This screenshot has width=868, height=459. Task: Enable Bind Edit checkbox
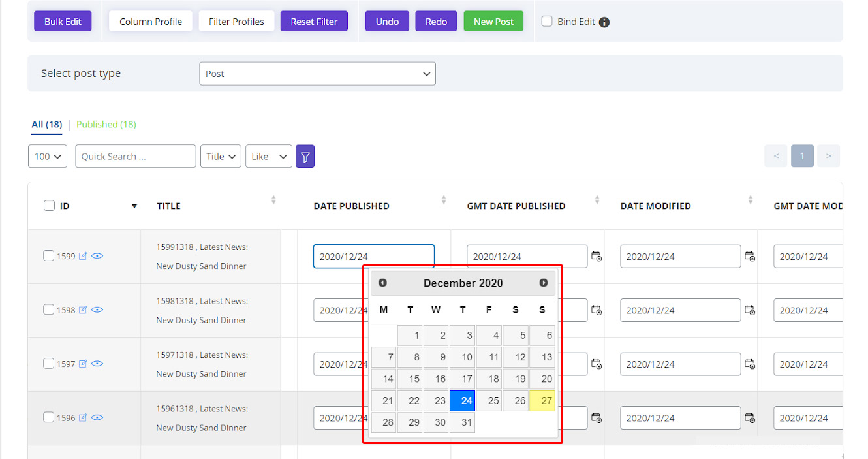[x=547, y=22]
